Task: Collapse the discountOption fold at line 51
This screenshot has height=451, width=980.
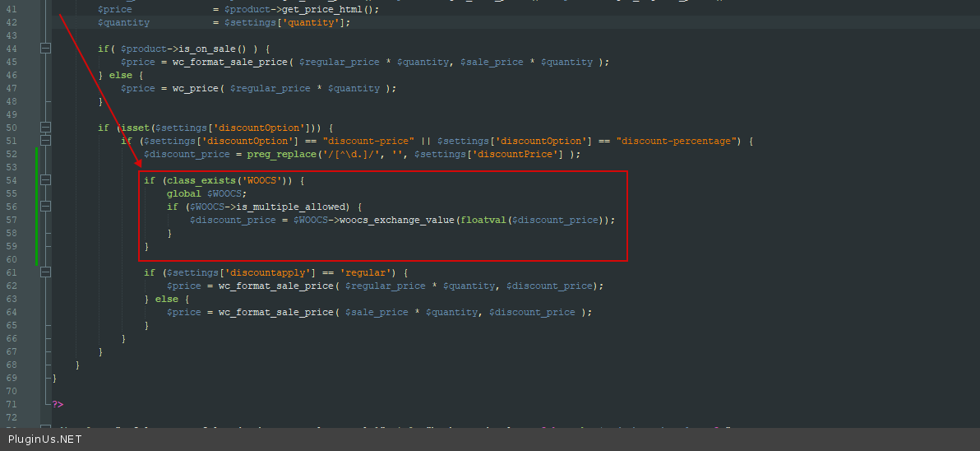Action: point(45,141)
